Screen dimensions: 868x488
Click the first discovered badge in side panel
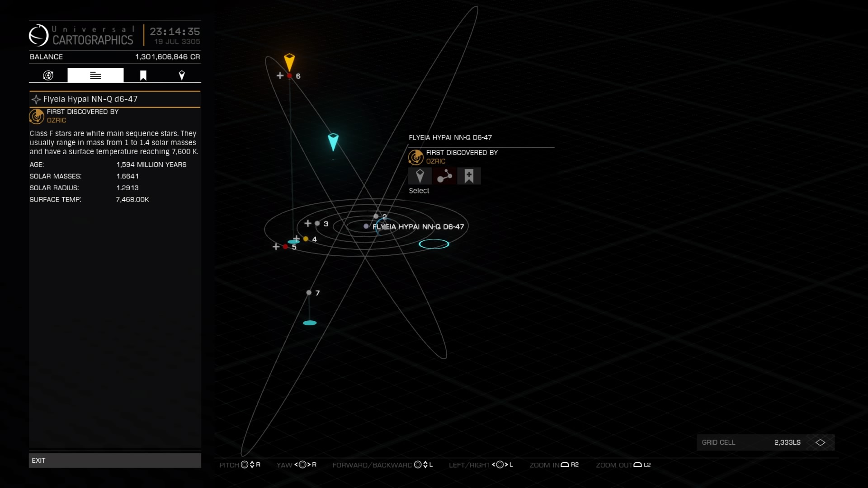coord(37,116)
